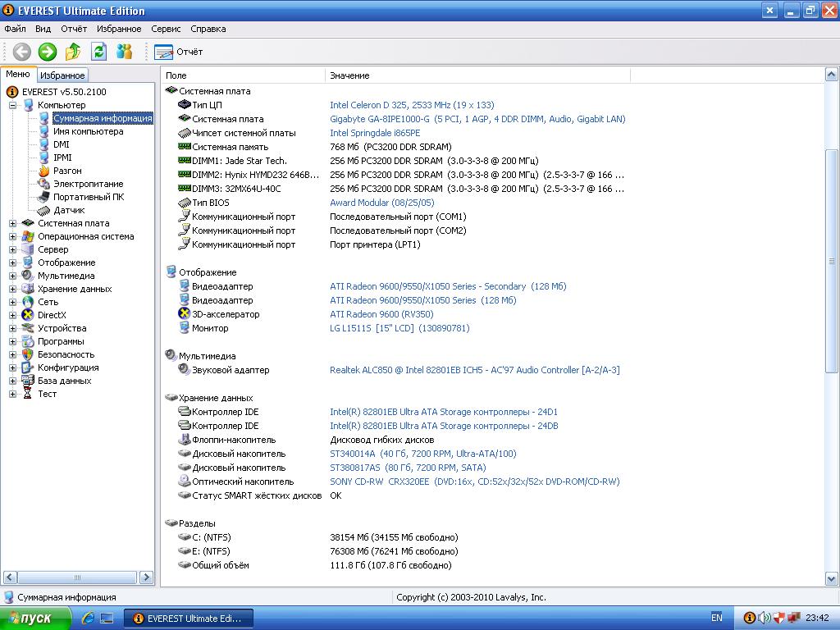The height and width of the screenshot is (630, 840).
Task: Select Имя компьютера in the tree
Action: (x=89, y=131)
